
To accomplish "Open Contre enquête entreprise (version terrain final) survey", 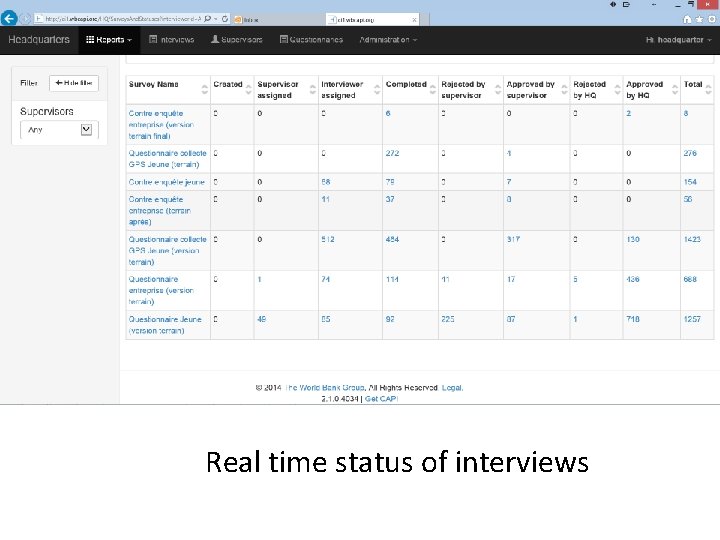I will pyautogui.click(x=161, y=125).
